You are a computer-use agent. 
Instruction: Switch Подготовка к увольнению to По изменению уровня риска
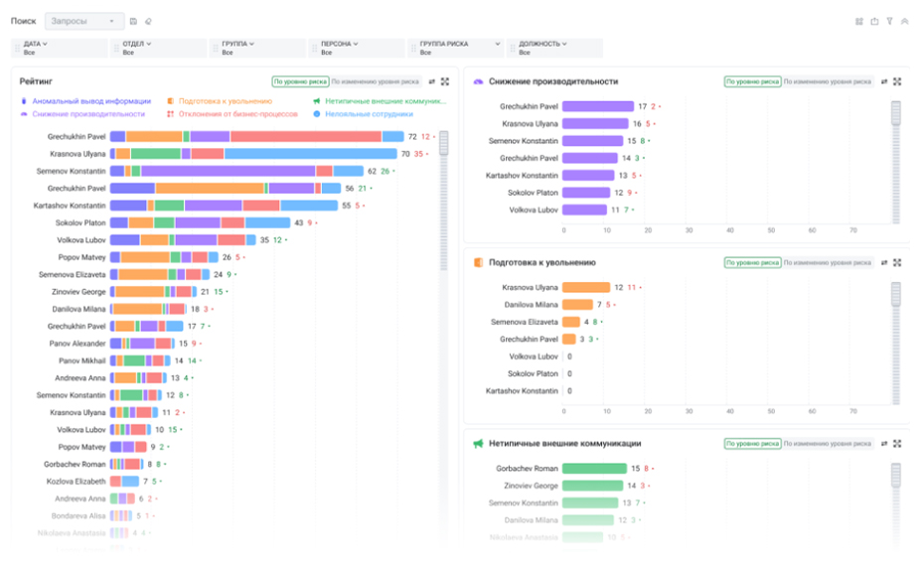coord(828,263)
